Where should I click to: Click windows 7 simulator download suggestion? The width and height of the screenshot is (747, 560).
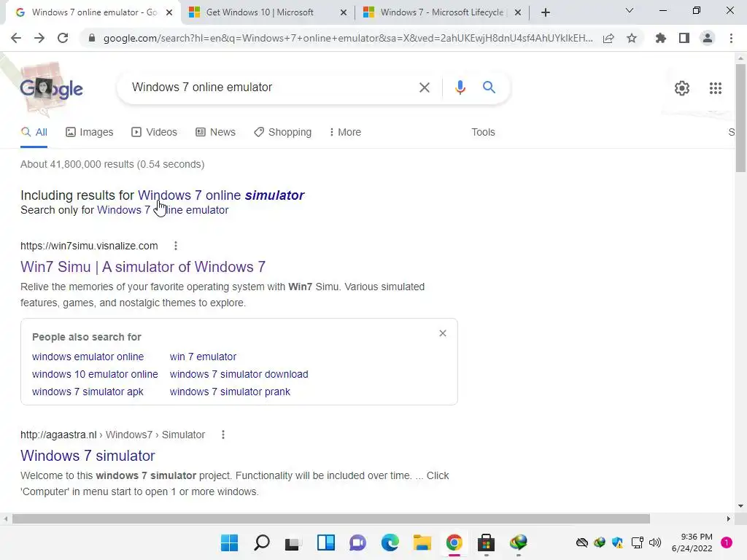pyautogui.click(x=239, y=374)
